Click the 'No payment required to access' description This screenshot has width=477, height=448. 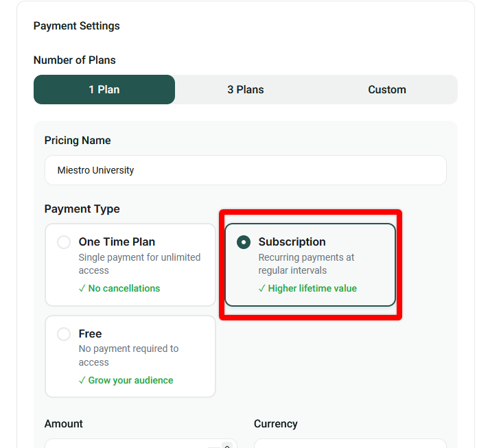click(x=128, y=355)
